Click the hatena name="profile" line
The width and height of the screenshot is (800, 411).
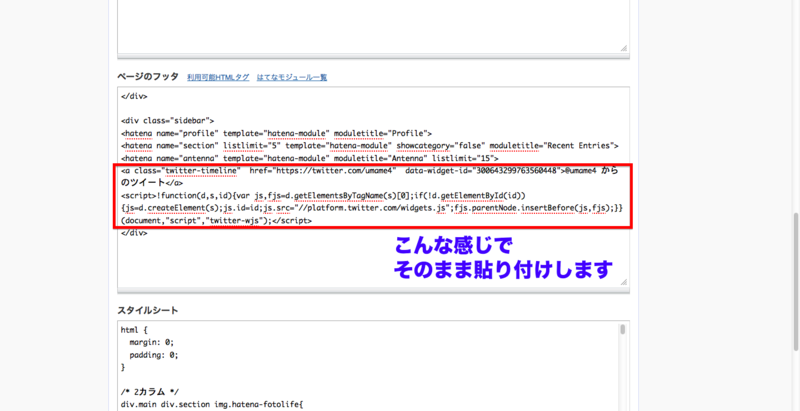pyautogui.click(x=277, y=134)
